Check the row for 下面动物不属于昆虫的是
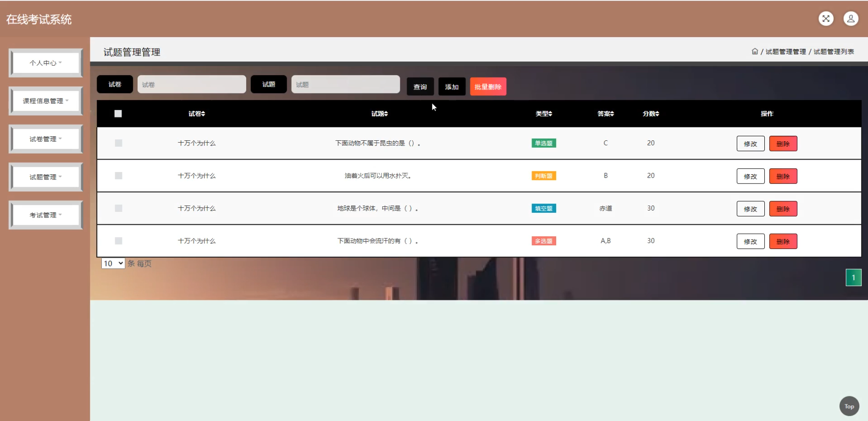The height and width of the screenshot is (421, 868). coord(118,143)
